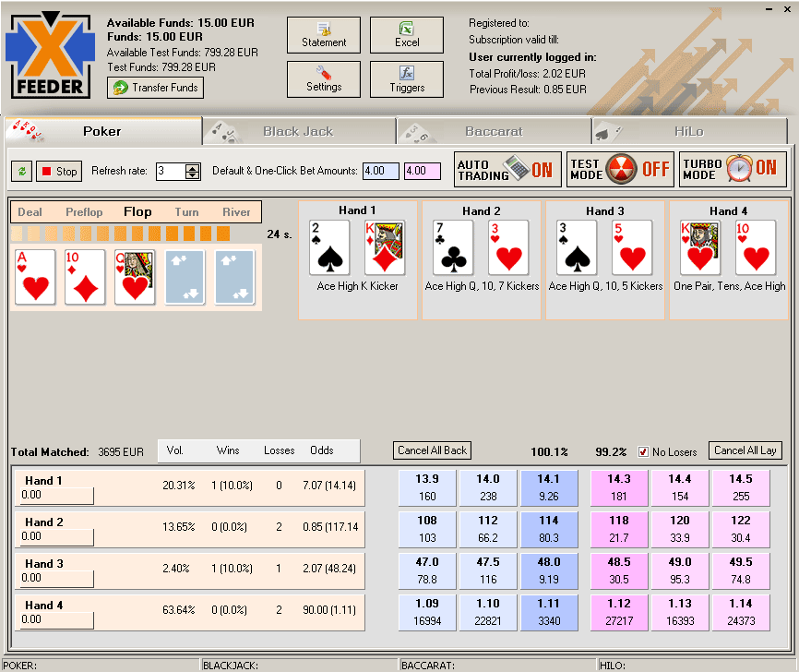Lay Hand 4 at odds 1.12
799x672 pixels.
619,612
